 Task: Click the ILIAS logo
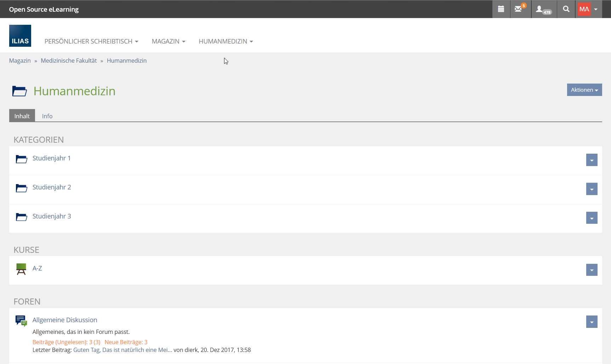(20, 36)
